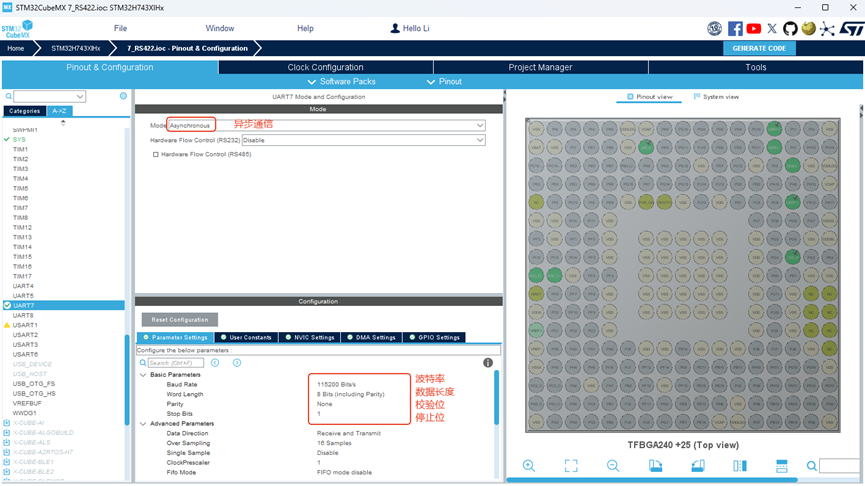Image resolution: width=865 pixels, height=486 pixels.
Task: Expand the Pinout dropdown menu
Action: [444, 82]
